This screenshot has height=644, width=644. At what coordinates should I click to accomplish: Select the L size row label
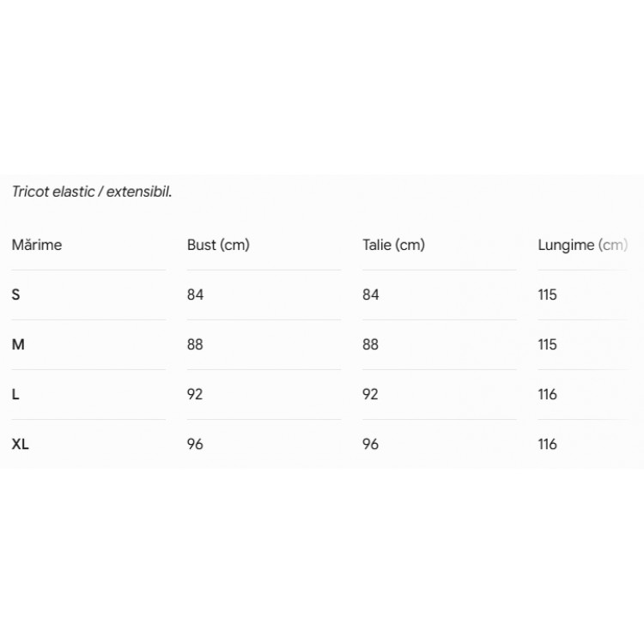click(x=15, y=394)
